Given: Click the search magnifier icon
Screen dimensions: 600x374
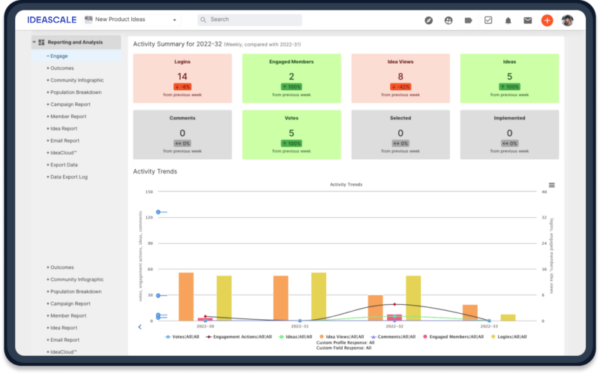Looking at the screenshot, I should click(203, 20).
